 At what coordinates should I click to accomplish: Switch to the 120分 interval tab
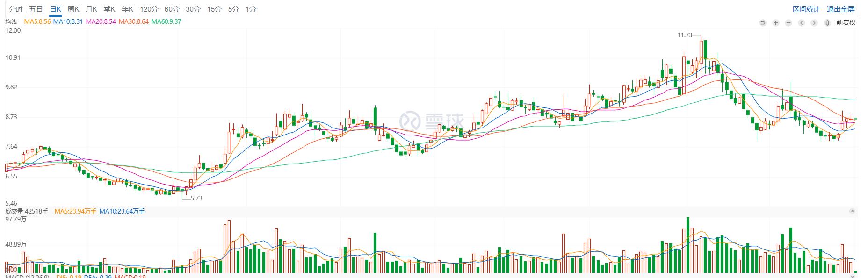pyautogui.click(x=149, y=9)
